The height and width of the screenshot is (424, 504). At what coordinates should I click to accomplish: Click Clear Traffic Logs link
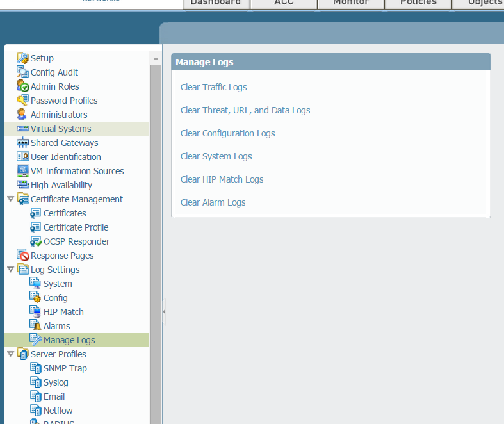(x=213, y=87)
